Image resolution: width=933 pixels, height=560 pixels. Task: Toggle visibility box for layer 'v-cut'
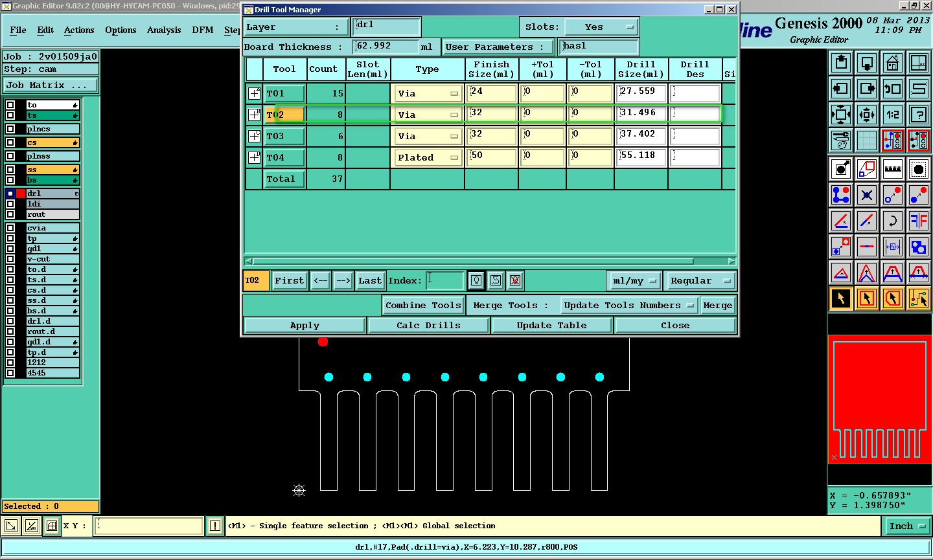pyautogui.click(x=10, y=259)
